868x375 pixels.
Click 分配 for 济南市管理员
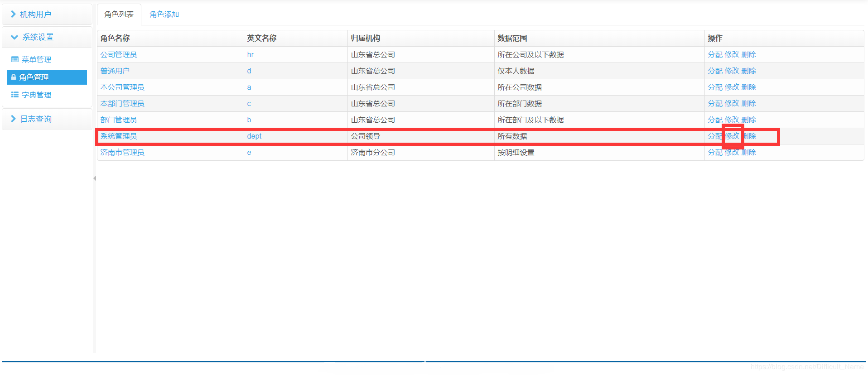(715, 152)
